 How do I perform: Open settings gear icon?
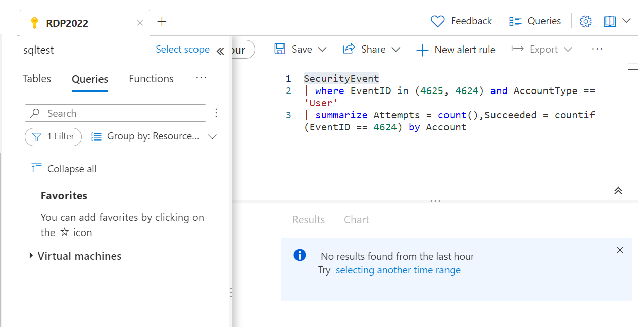[586, 21]
